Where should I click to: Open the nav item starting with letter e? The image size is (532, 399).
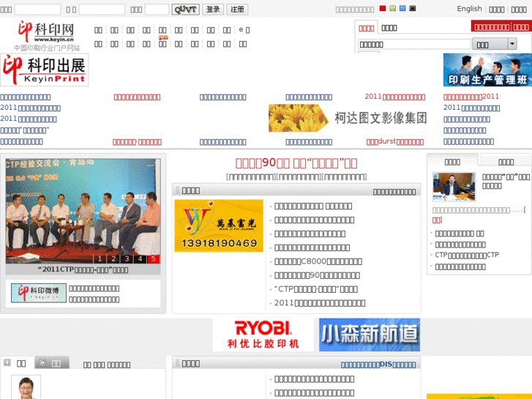244,30
